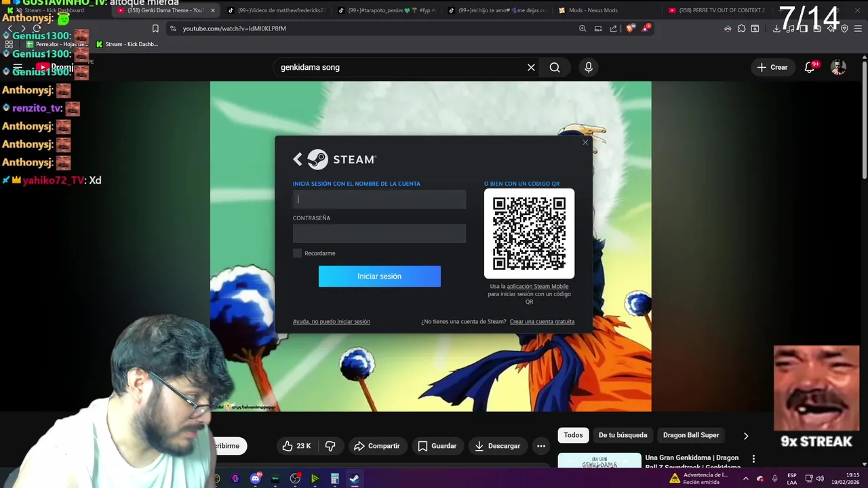Bookmark this page with bookmark icon
Screen dimensions: 868x488
click(155, 28)
